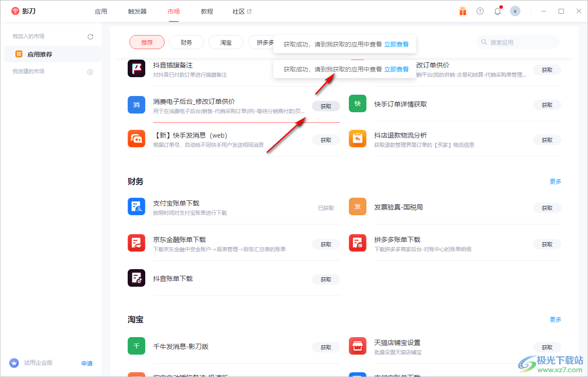Select the 淘宝 category filter chip
Screen dimensions: 588x377
226,43
